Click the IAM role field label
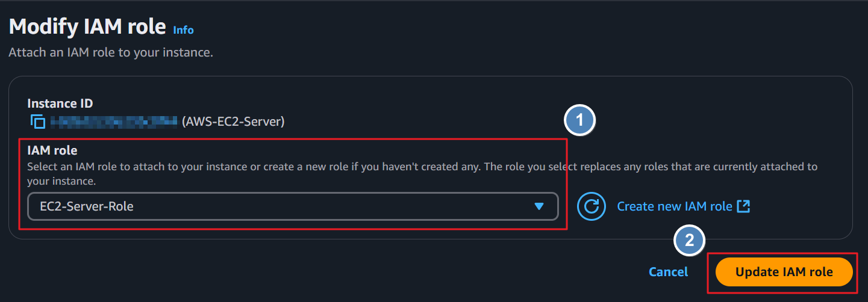This screenshot has height=302, width=868. click(x=52, y=150)
